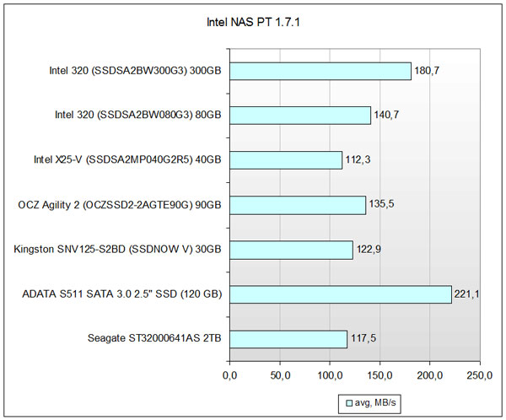Click the 180,7 data label
This screenshot has height=420, width=506.
tap(427, 70)
